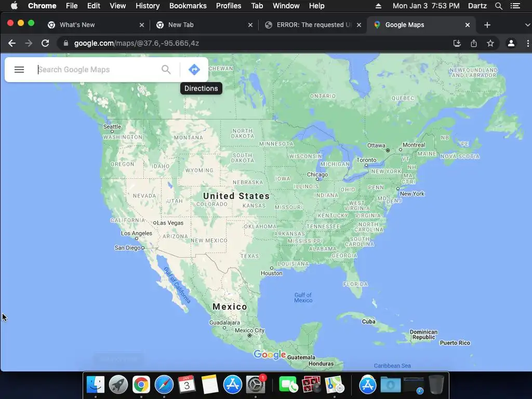Open the Profiles menu

[x=229, y=6]
